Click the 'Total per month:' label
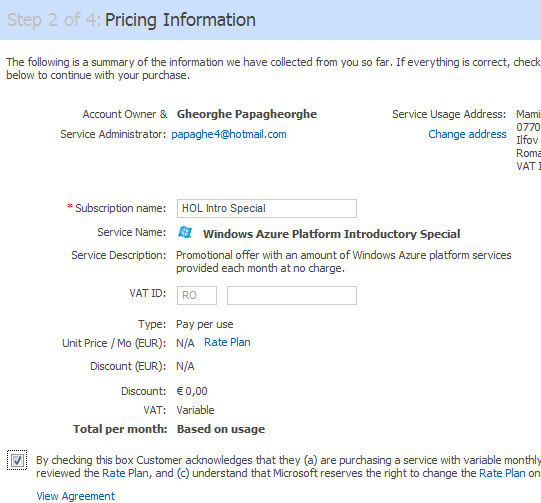 (120, 429)
